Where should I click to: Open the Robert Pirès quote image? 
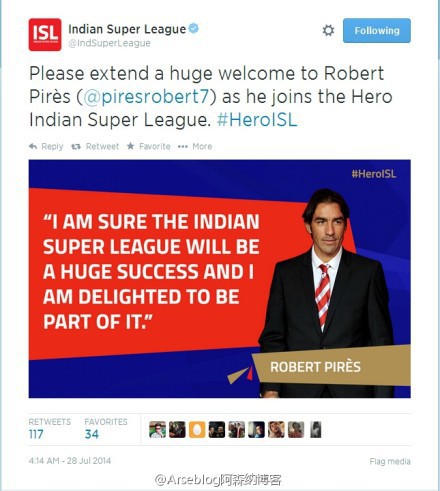[x=220, y=279]
